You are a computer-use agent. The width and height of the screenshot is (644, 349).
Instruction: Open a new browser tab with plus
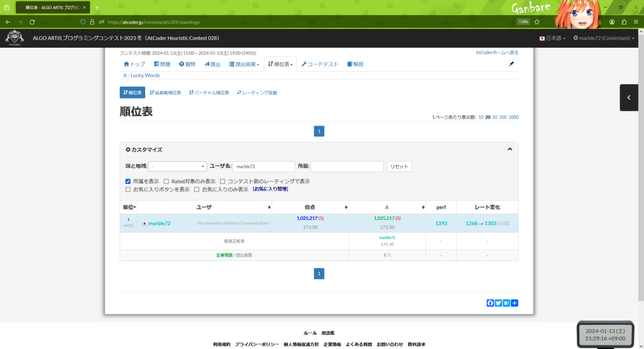point(97,8)
